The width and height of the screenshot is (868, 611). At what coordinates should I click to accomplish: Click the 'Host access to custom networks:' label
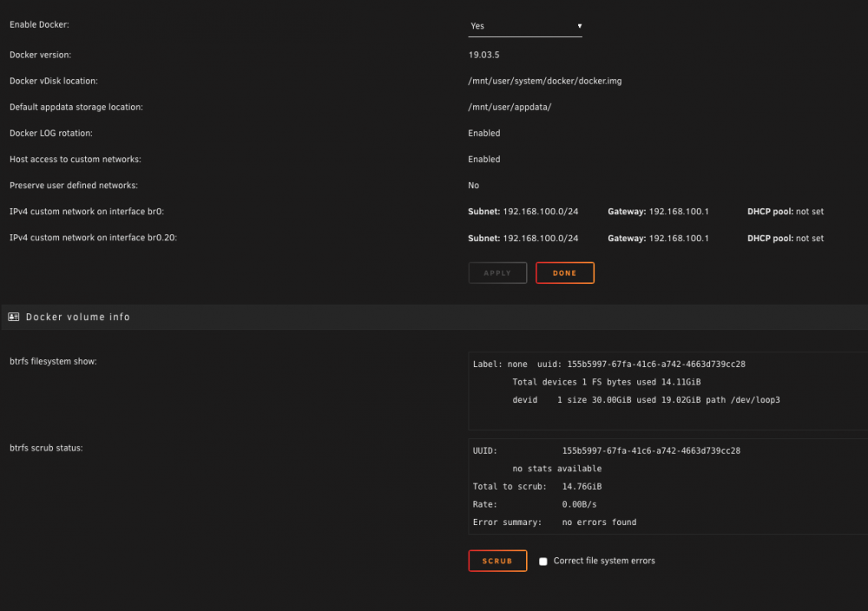pyautogui.click(x=76, y=159)
